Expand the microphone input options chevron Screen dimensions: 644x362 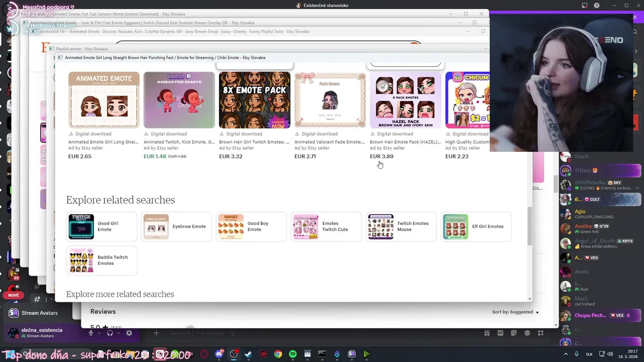pyautogui.click(x=99, y=333)
